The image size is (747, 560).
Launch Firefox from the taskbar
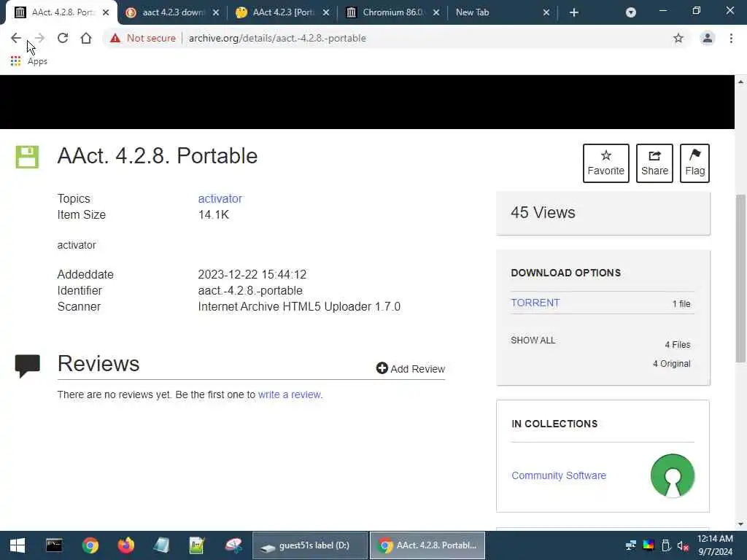tap(125, 545)
